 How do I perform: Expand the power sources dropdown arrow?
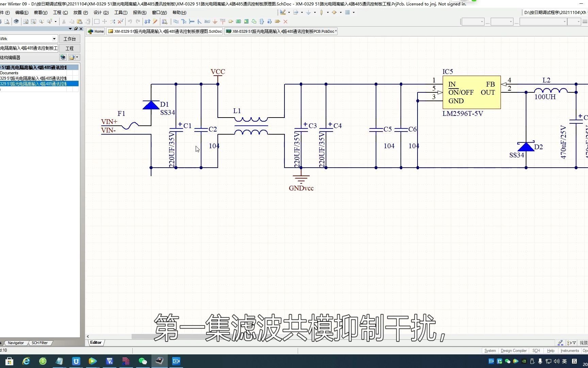315,12
